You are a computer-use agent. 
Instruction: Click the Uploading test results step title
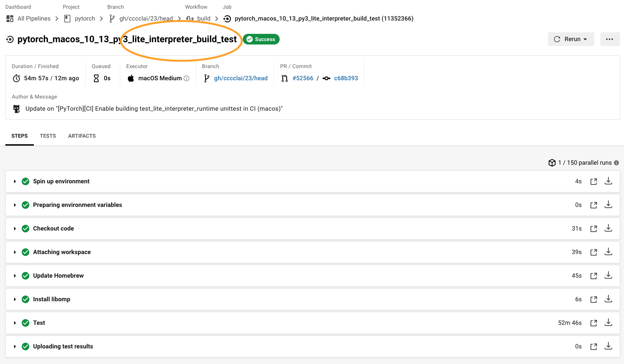pyautogui.click(x=63, y=347)
